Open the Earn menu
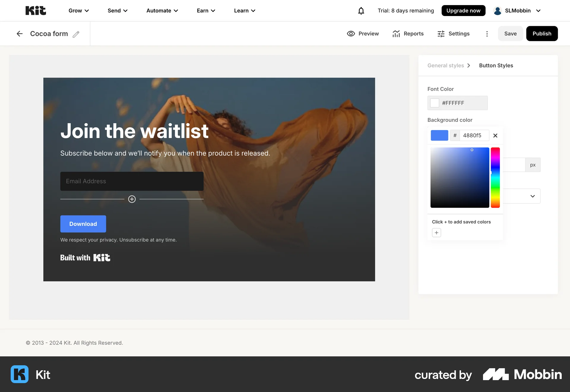 (x=206, y=10)
